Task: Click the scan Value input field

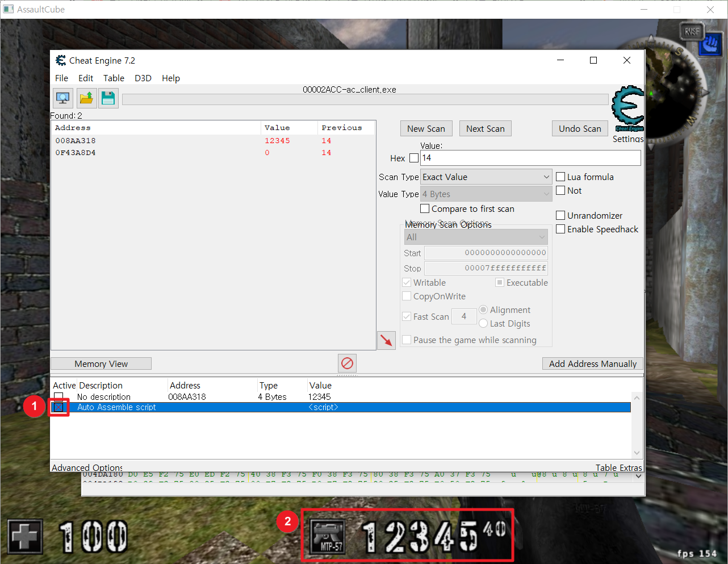Action: (530, 158)
